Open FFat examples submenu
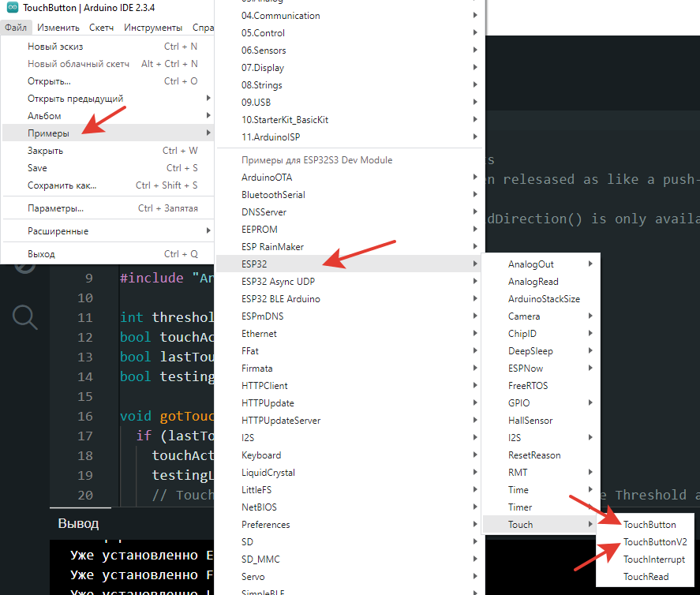The image size is (700, 595). [x=349, y=351]
